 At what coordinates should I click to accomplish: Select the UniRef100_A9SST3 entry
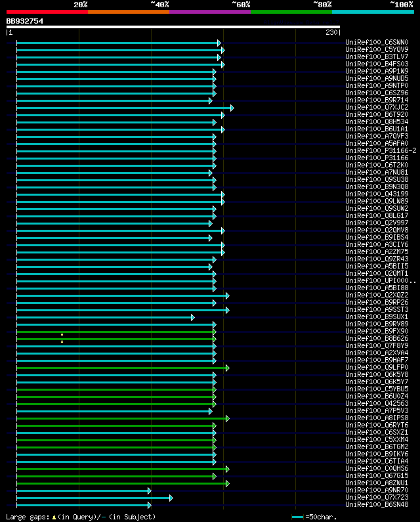point(377,310)
